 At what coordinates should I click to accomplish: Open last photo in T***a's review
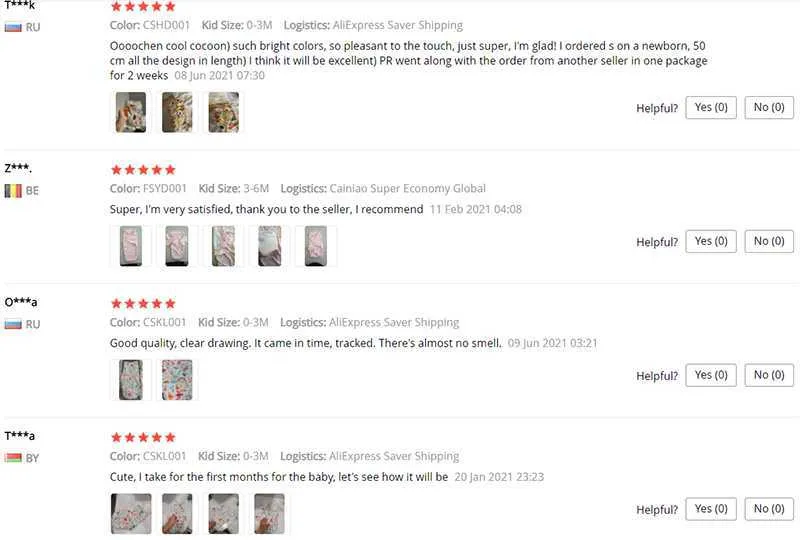click(x=269, y=513)
